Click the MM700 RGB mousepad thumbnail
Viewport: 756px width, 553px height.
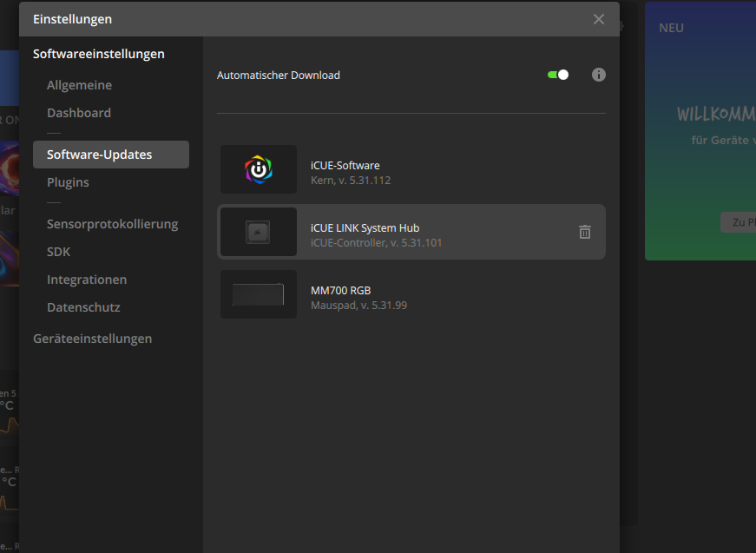[259, 294]
